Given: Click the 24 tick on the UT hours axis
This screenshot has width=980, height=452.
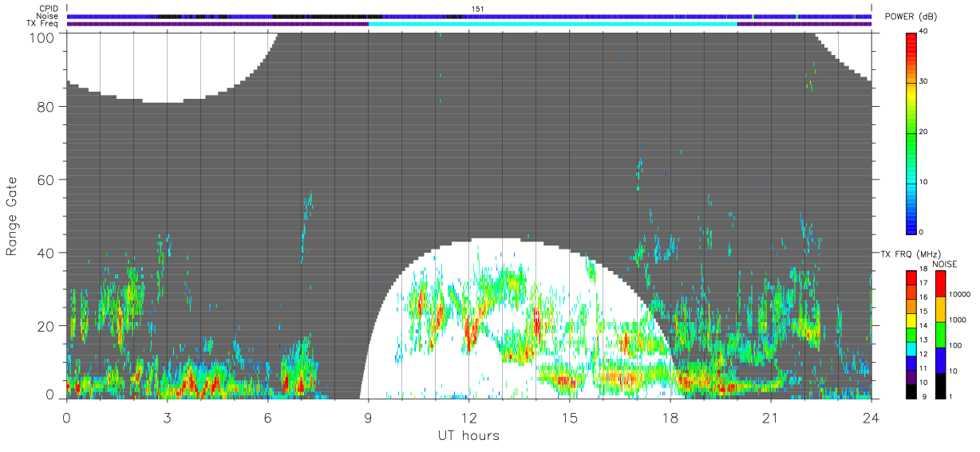Looking at the screenshot, I should click(871, 417).
